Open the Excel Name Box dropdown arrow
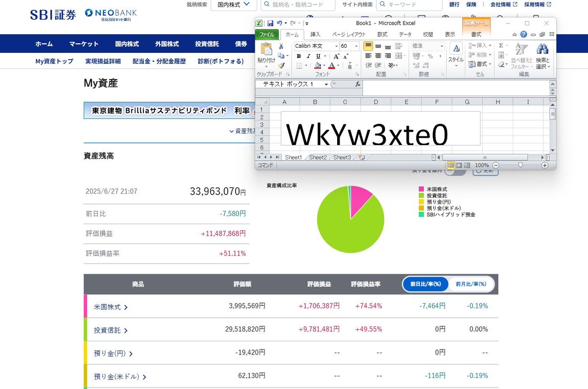This screenshot has height=389, width=588. coord(326,85)
